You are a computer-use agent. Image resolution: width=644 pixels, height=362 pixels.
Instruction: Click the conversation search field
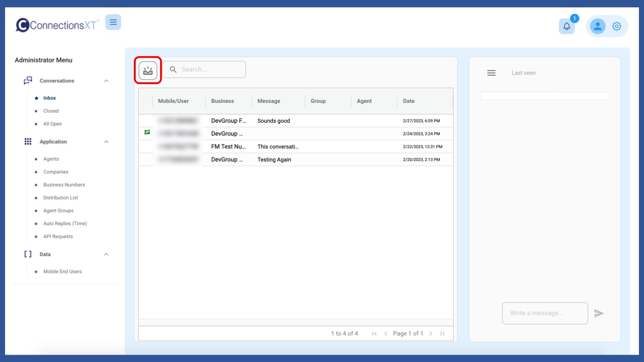(x=209, y=69)
